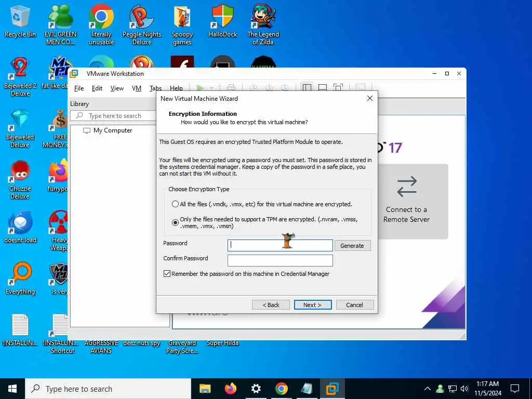Open Firefox from the taskbar
Image resolution: width=532 pixels, height=399 pixels.
click(230, 389)
